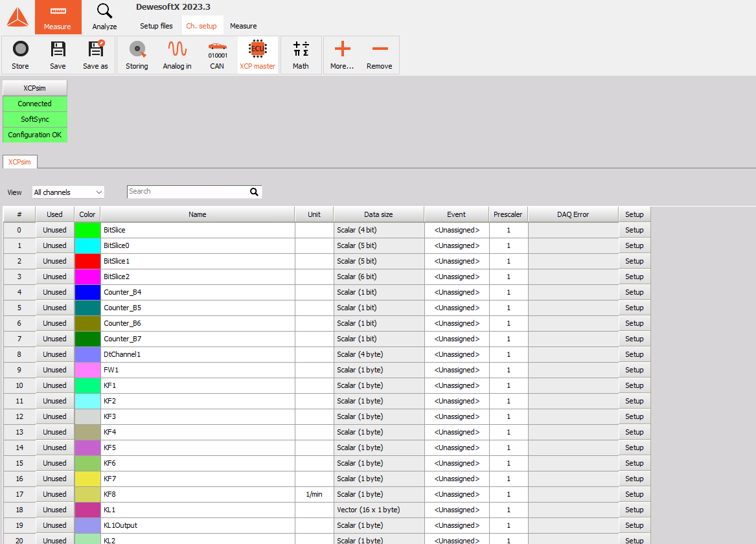
Task: Click the Prescaler value for Counter_B5
Action: tap(509, 308)
